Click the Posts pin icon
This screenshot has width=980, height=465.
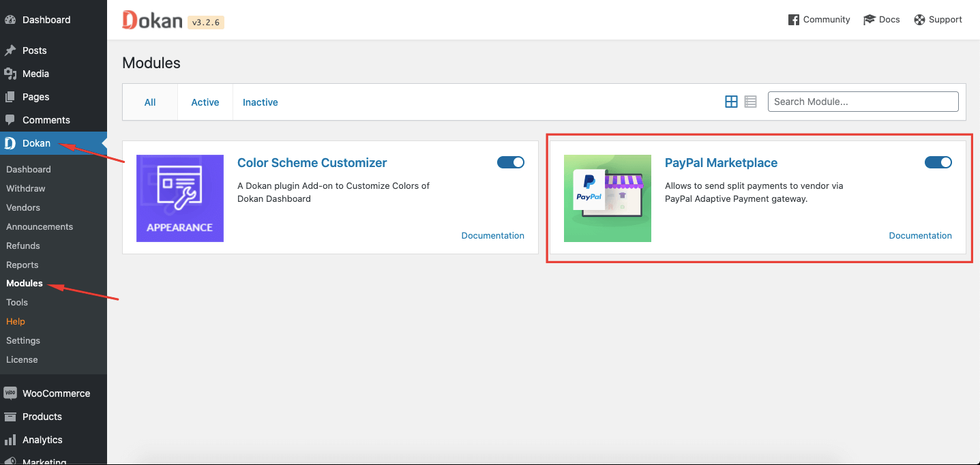click(x=10, y=50)
